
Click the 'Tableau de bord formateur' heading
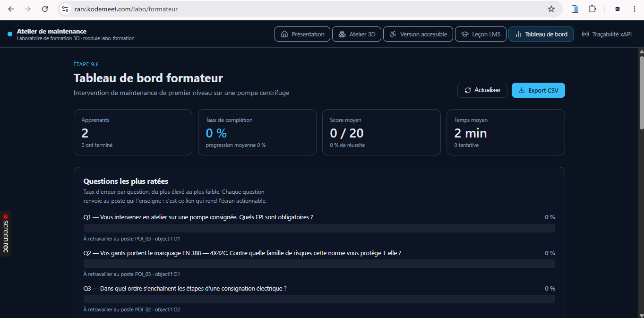pyautogui.click(x=148, y=78)
